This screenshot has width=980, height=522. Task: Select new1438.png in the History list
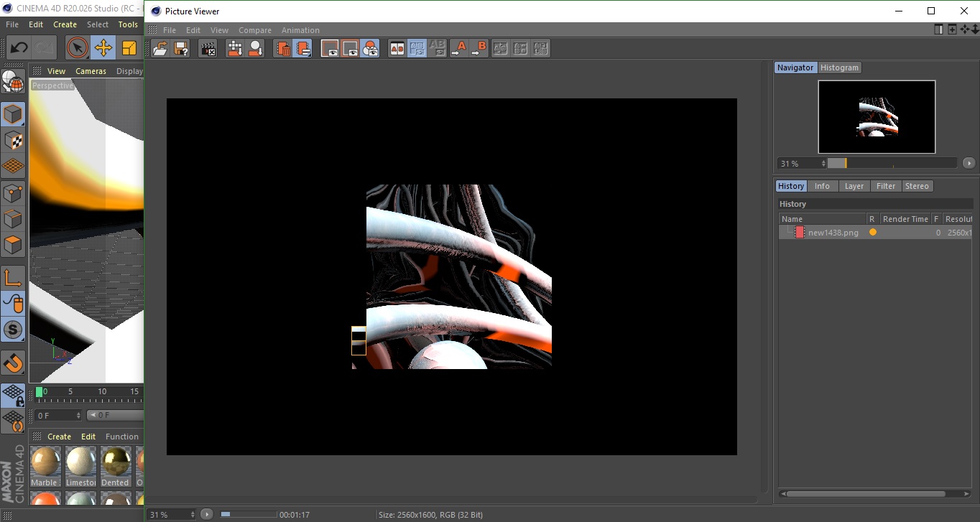pos(833,233)
